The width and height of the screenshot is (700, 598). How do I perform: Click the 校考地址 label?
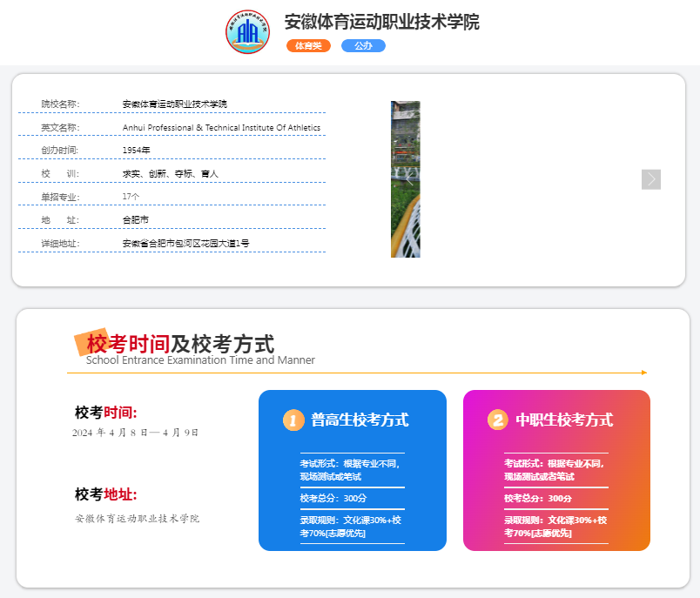pyautogui.click(x=106, y=494)
